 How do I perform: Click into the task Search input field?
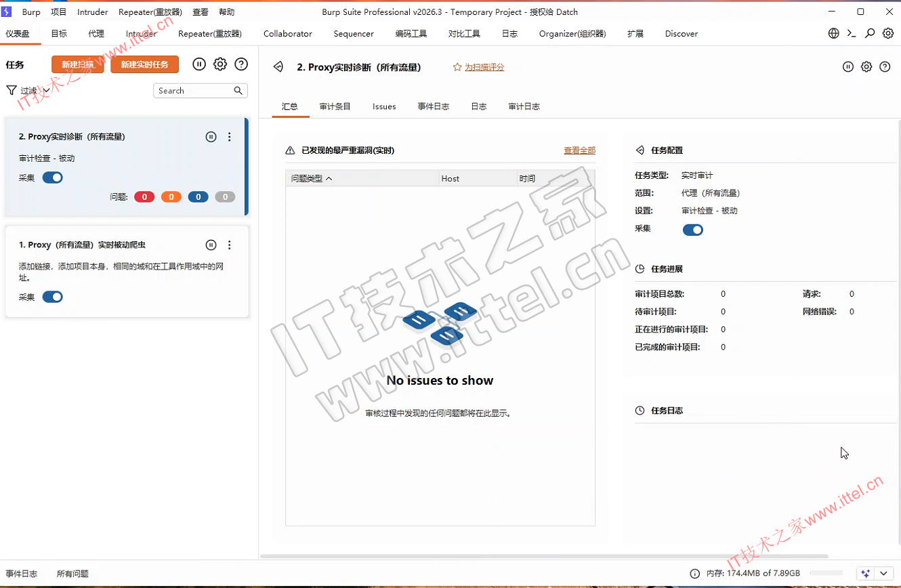(x=193, y=91)
